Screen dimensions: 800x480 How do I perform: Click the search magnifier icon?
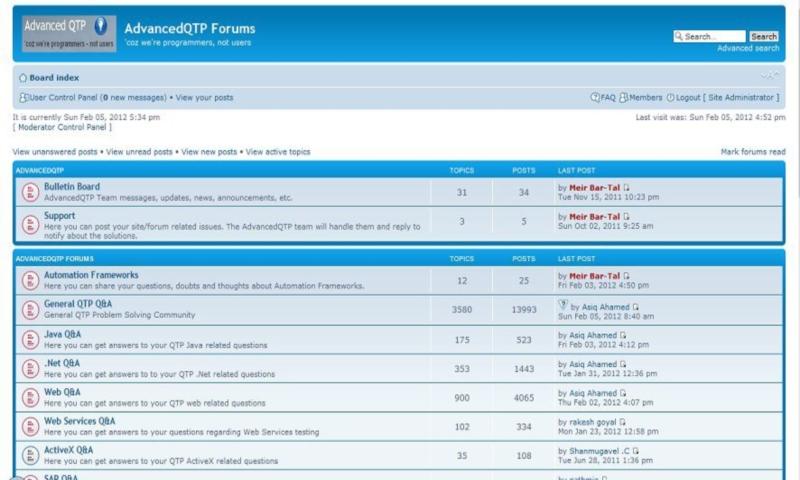[x=679, y=36]
